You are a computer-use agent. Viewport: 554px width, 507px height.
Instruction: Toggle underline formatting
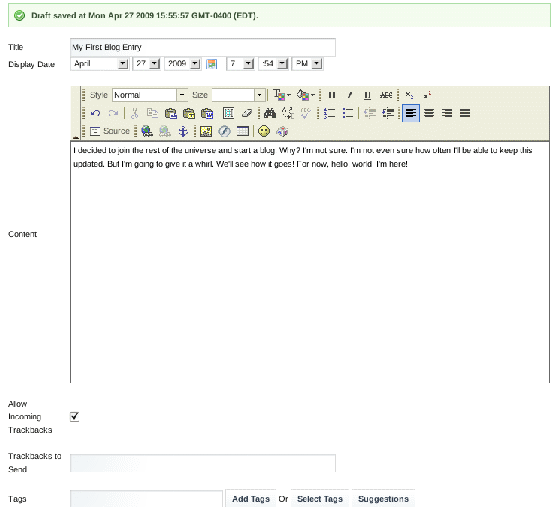(367, 95)
